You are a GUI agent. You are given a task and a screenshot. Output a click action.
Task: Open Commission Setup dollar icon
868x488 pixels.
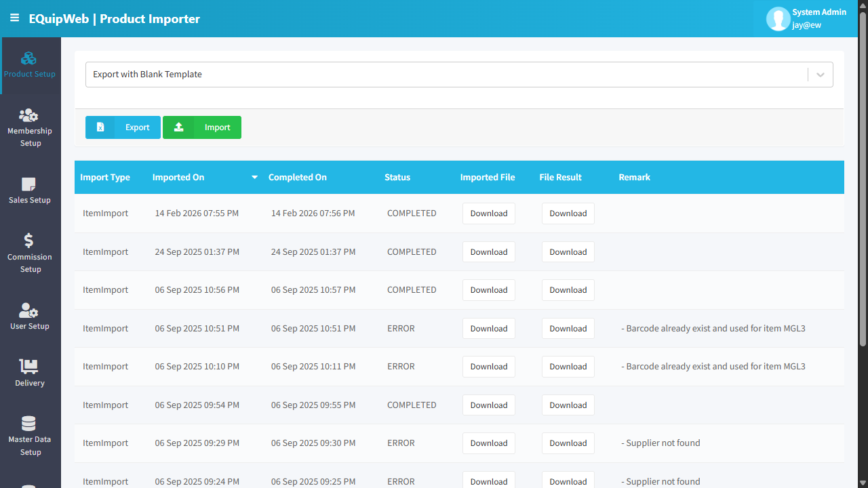point(28,241)
